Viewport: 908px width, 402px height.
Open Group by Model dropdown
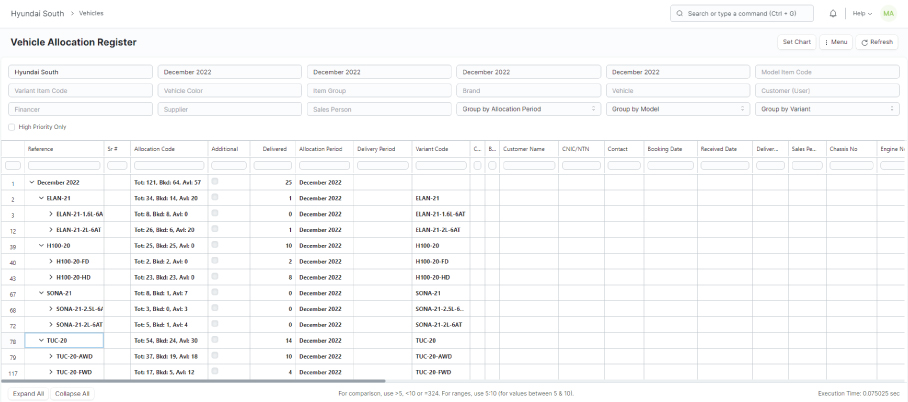pyautogui.click(x=678, y=109)
